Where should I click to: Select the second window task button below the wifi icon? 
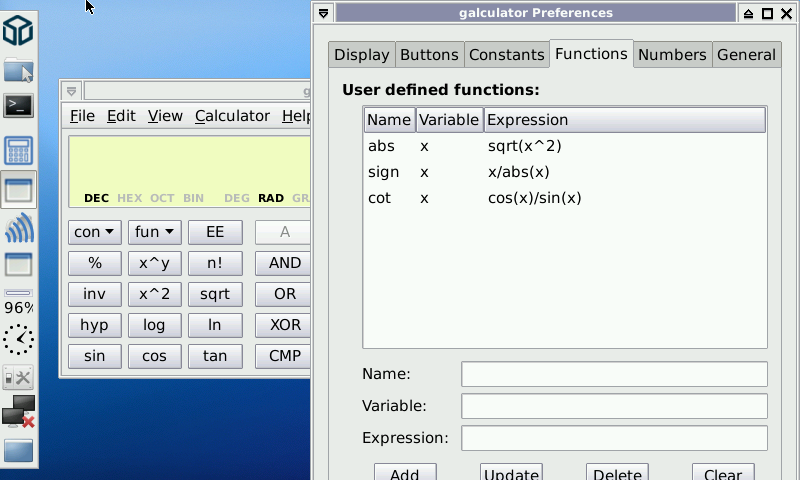[x=18, y=264]
